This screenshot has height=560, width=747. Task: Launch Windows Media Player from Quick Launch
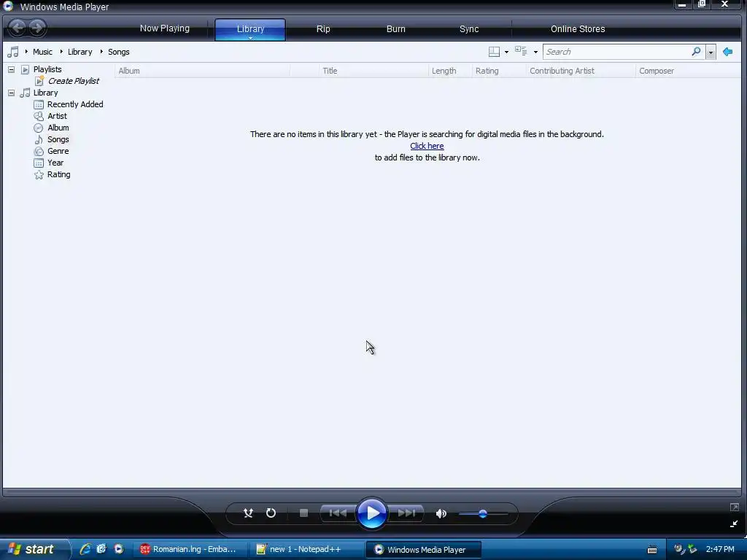point(119,549)
